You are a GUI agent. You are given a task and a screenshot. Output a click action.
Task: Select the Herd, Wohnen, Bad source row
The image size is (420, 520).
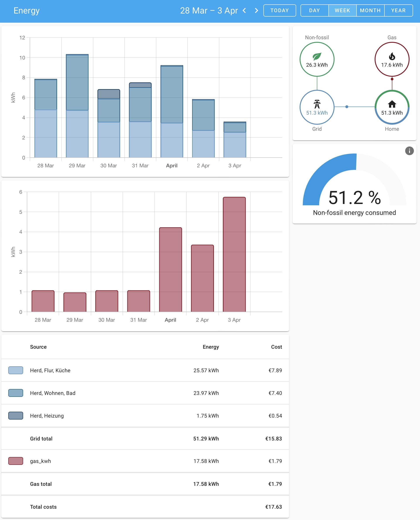point(145,393)
